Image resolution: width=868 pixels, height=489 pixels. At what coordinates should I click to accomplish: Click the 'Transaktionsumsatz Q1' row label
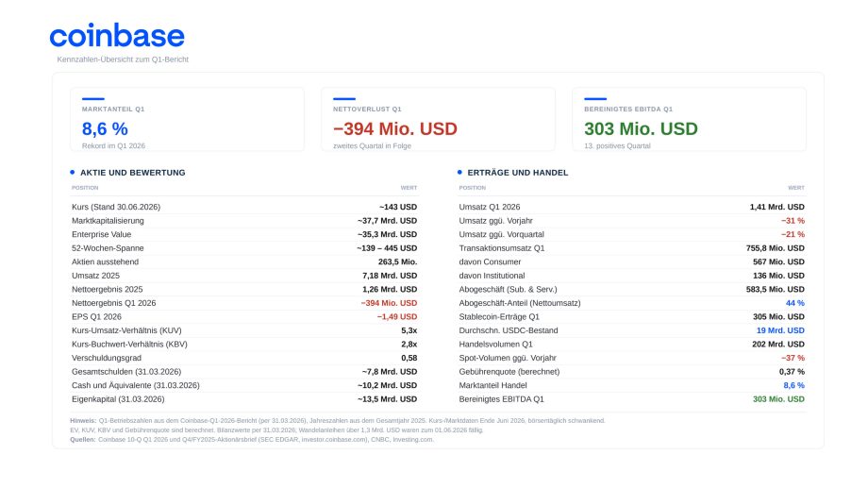pos(502,248)
